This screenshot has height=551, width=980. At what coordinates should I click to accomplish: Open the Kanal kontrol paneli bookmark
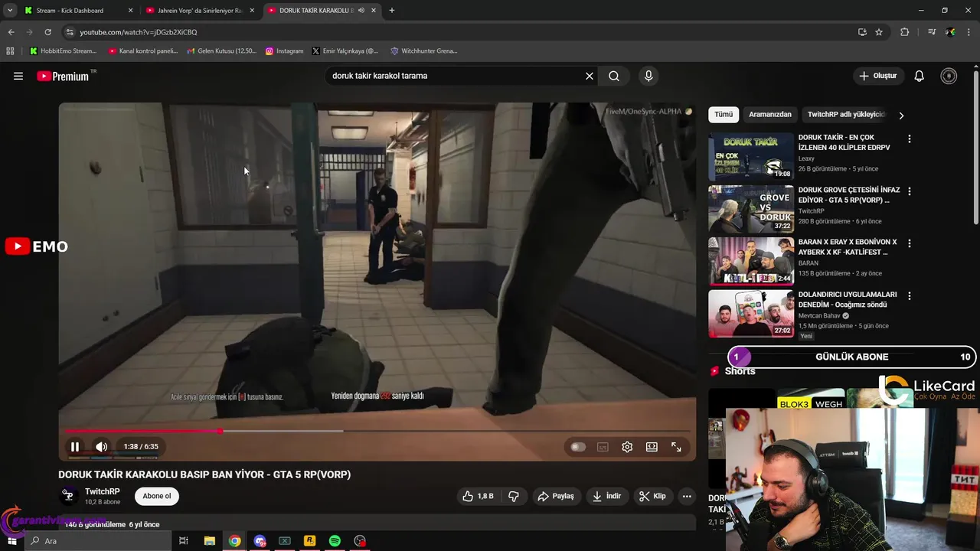pos(143,51)
